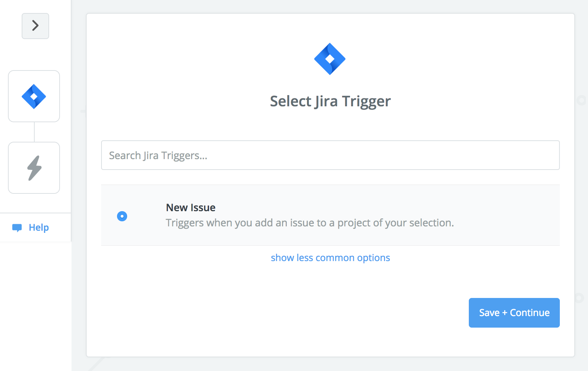Click faint circle node at upper right edge

coord(581,100)
